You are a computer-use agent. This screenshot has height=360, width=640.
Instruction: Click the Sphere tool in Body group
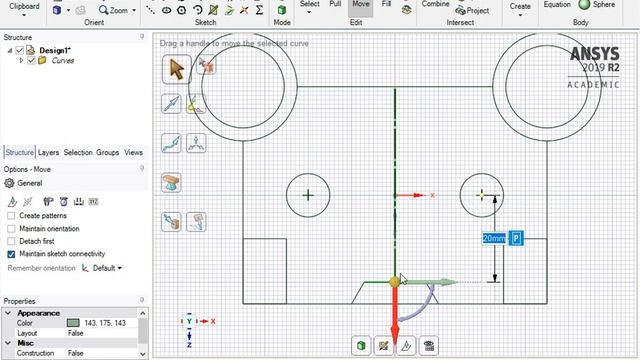(x=597, y=4)
